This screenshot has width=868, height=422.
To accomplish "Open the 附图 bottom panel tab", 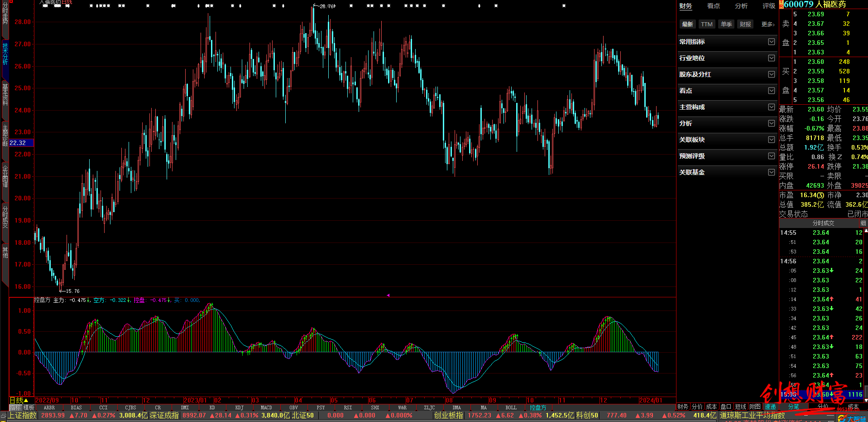I will (755, 407).
